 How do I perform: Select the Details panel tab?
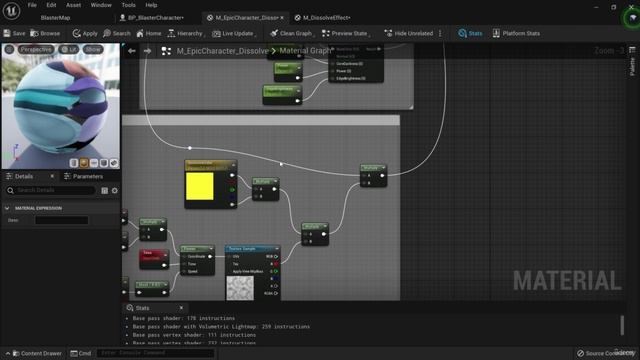pos(24,176)
